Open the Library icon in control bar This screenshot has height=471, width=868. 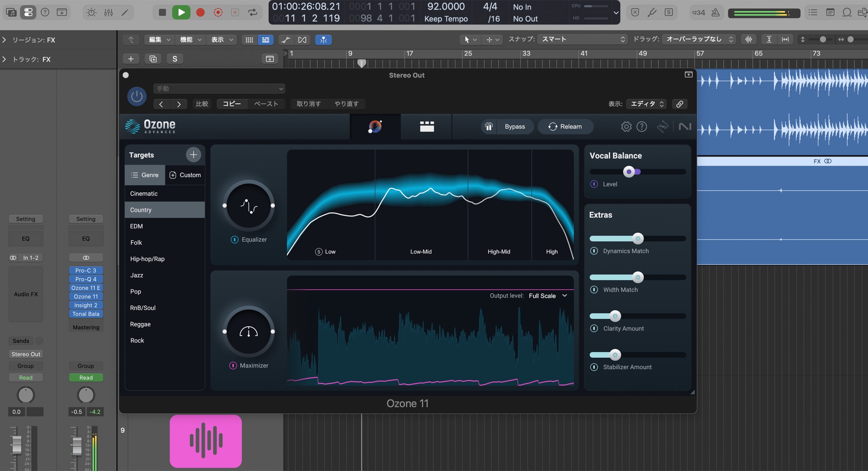(x=11, y=12)
